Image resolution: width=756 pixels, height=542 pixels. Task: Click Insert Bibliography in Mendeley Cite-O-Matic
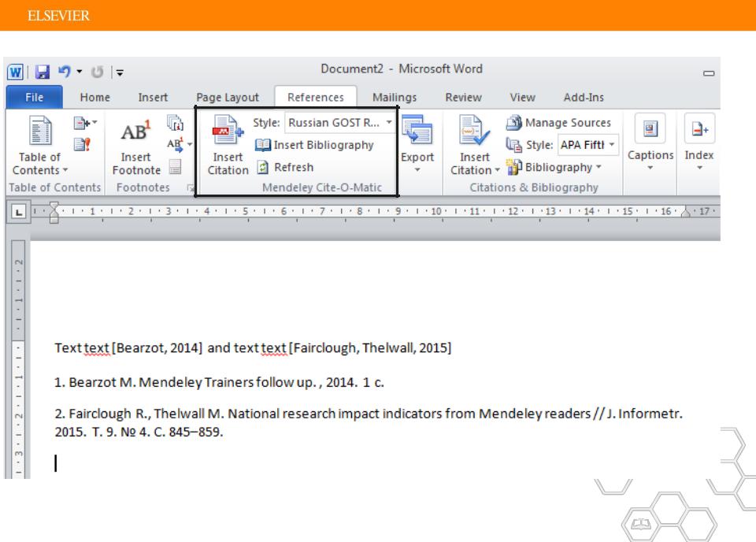tap(314, 145)
